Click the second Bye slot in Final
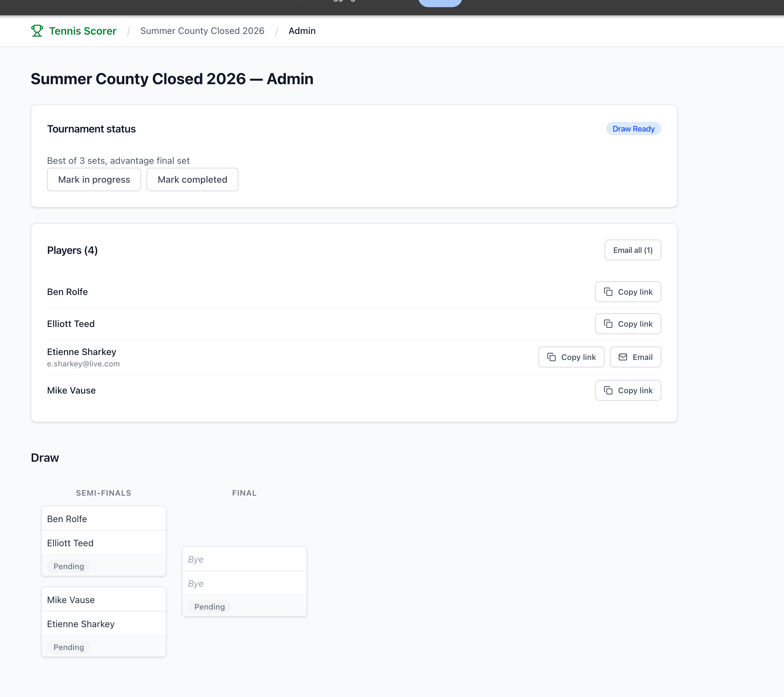The image size is (784, 697). coord(244,583)
